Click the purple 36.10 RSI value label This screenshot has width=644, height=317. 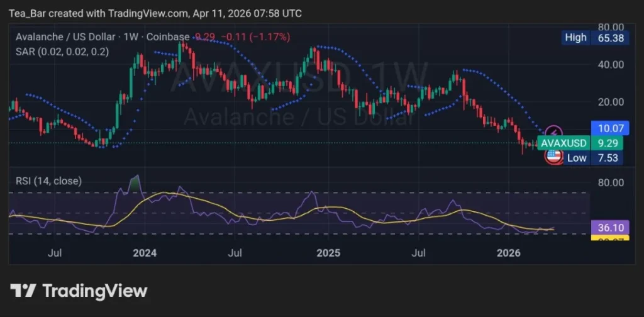pos(609,228)
